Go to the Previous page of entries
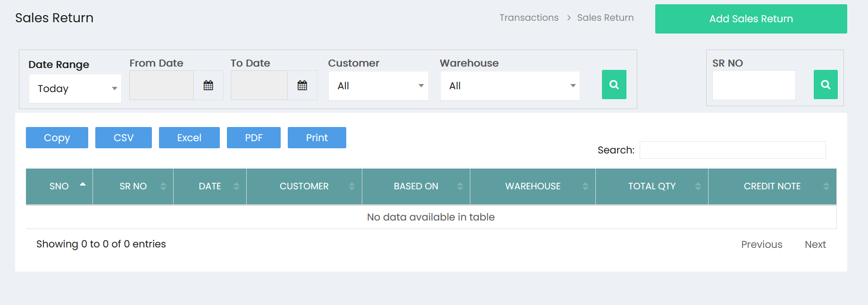Viewport: 868px width, 305px height. [761, 245]
